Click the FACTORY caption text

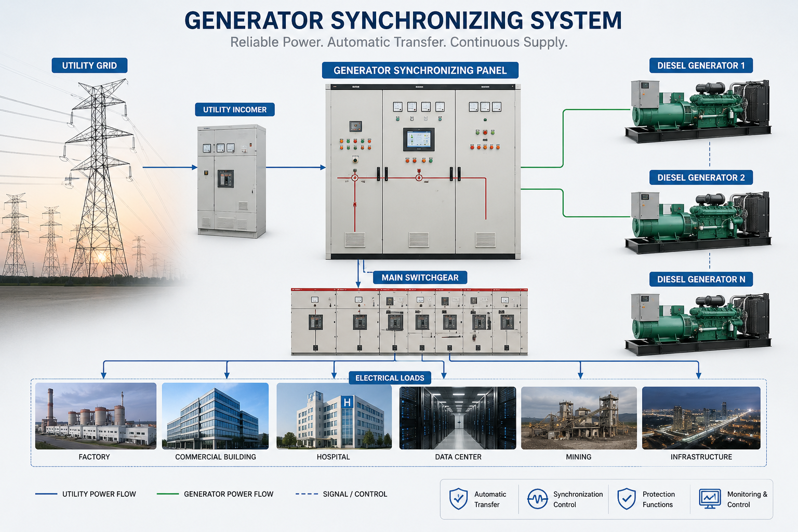click(x=94, y=457)
